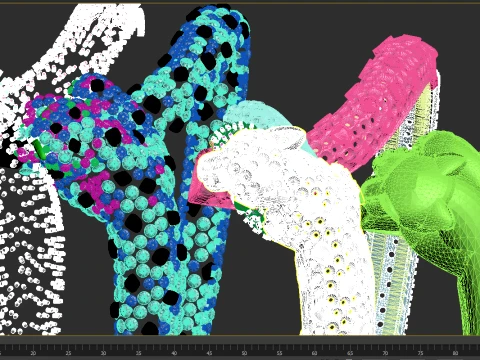
Task: Jump to frame 70 on the timeline
Action: click(385, 353)
